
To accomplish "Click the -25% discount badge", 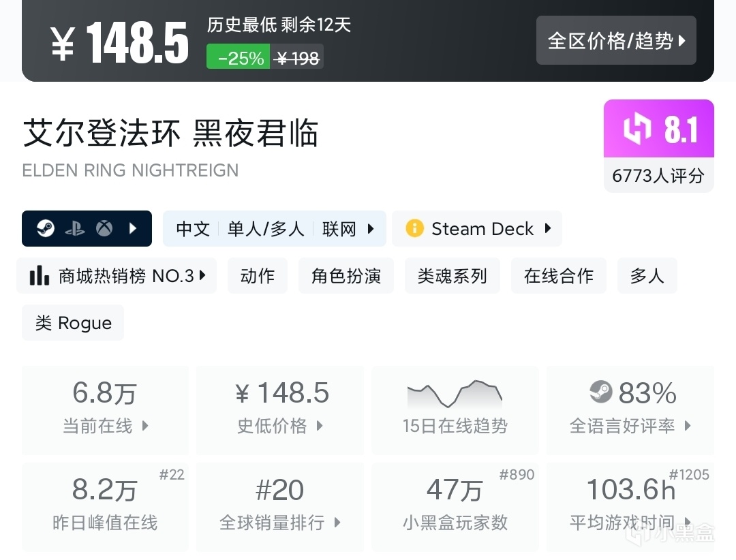I will pyautogui.click(x=238, y=57).
